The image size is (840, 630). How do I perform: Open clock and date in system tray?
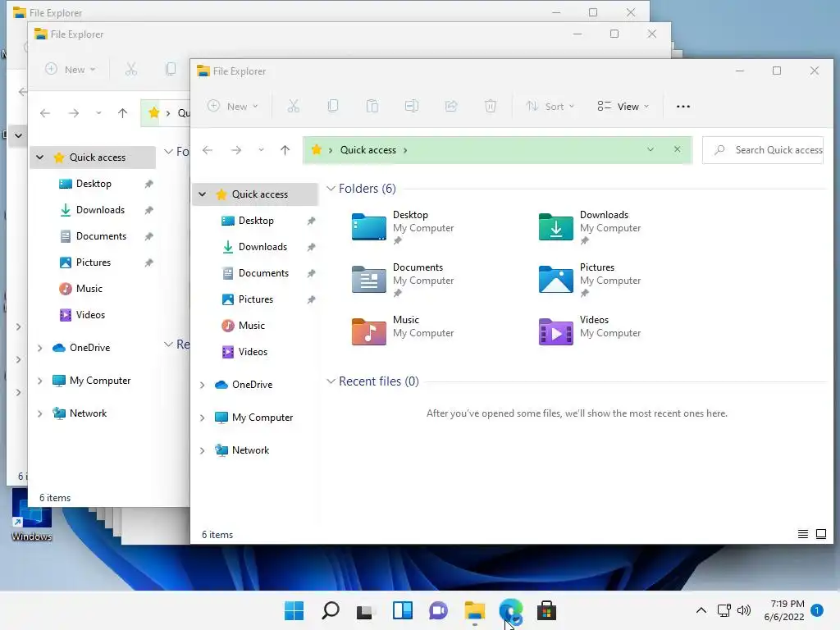click(784, 610)
